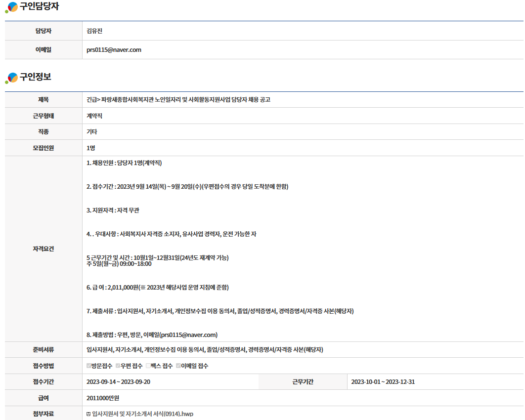
Task: Click the 계약직 value in 근무형태 row
Action: [94, 116]
